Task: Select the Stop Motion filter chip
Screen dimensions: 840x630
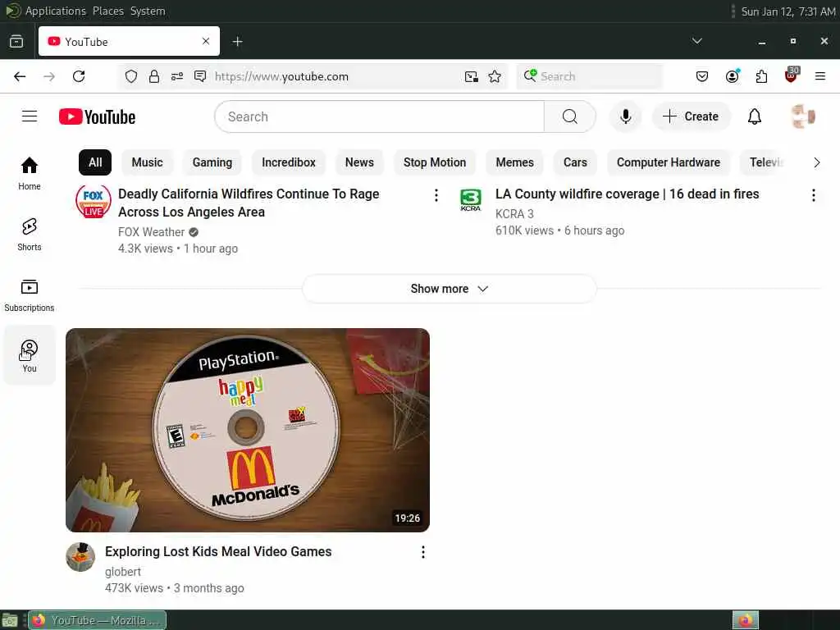Action: [435, 162]
